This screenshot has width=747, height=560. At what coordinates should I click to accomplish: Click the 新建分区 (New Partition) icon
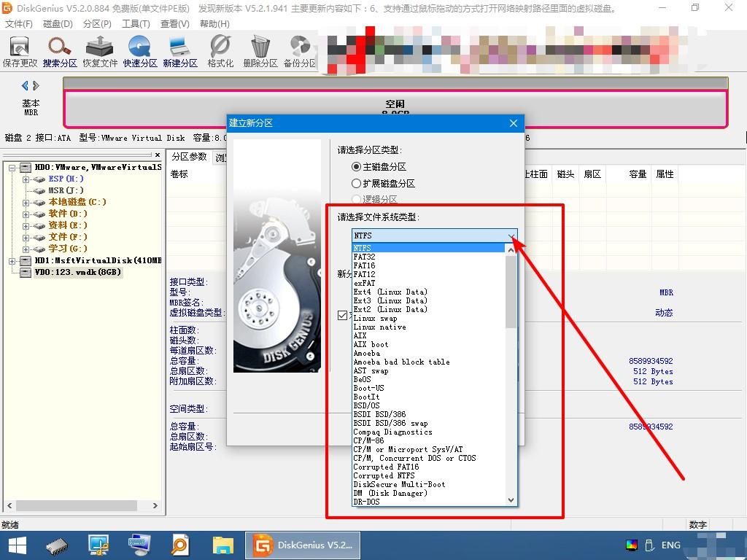click(179, 50)
